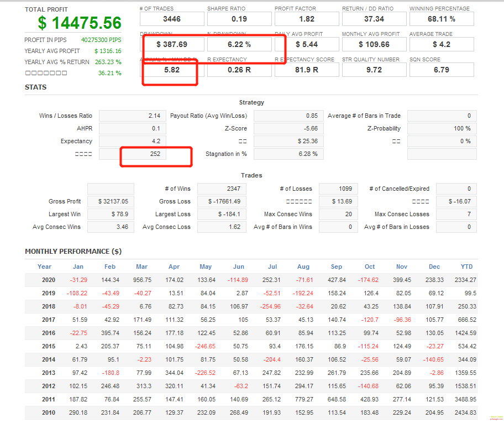Click the AHPR field showing 0.1
The width and height of the screenshot is (504, 423).
[x=133, y=128]
